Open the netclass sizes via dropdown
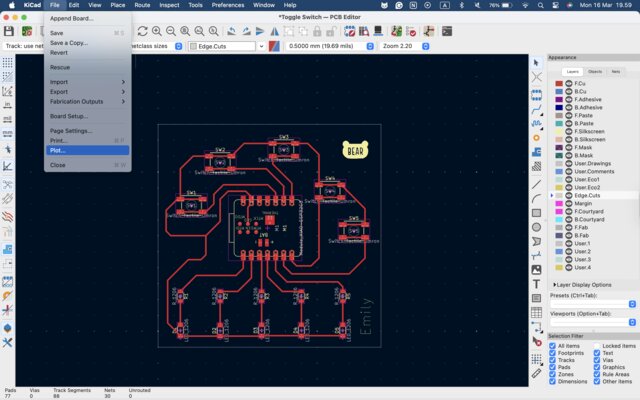Screen dimensions: 640x400 click(178, 46)
